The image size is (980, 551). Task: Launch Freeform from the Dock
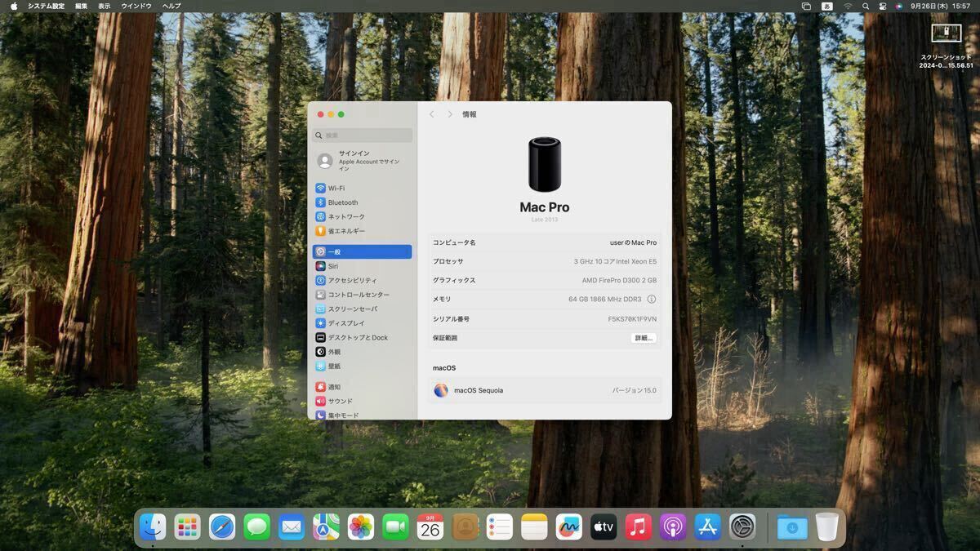click(568, 527)
